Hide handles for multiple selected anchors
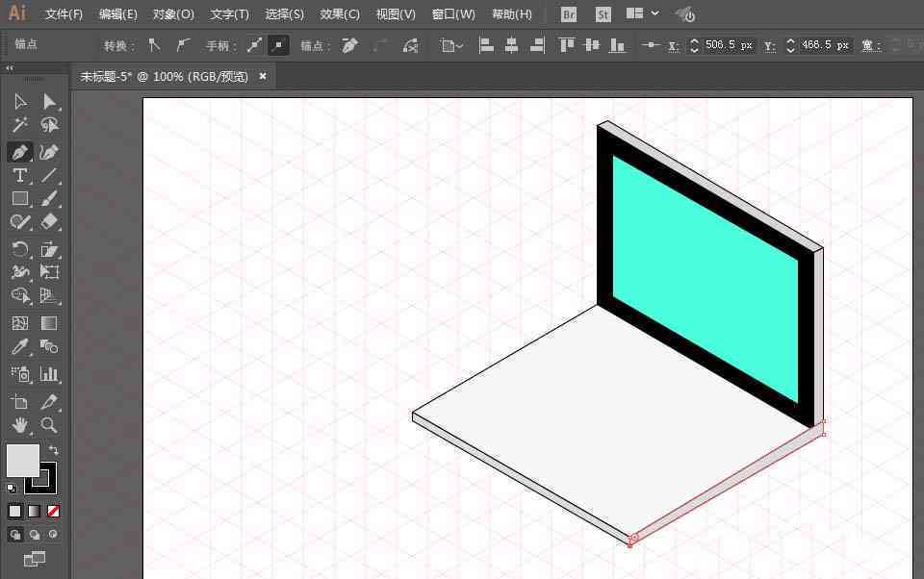The height and width of the screenshot is (579, 924). [278, 45]
